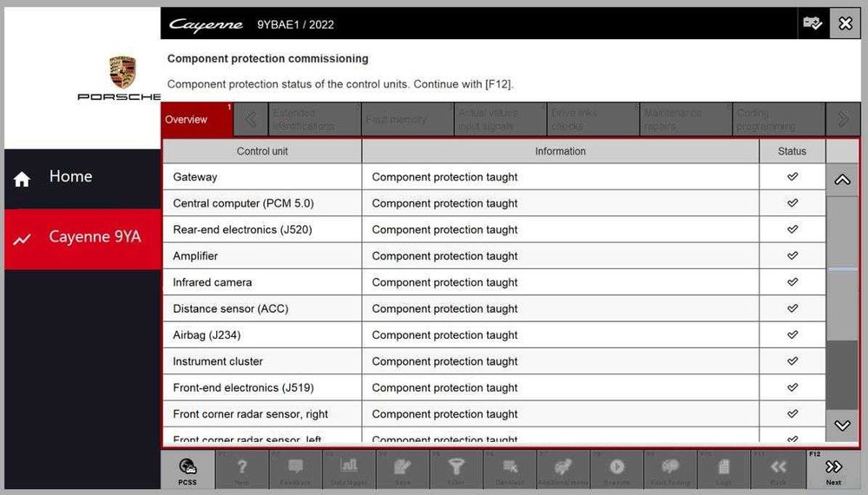Click the Distance sensor status check mark
The image size is (868, 495).
click(x=792, y=308)
